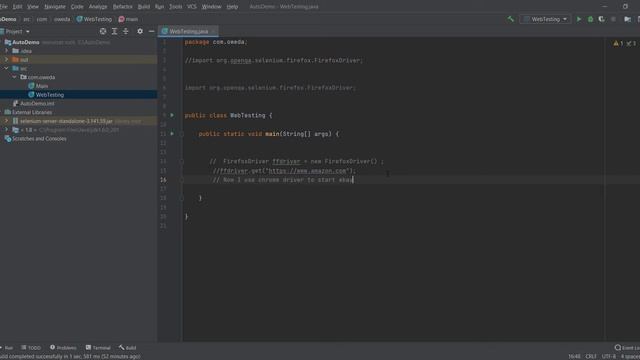The height and width of the screenshot is (360, 640).
Task: Open the Event Log
Action: coord(627,348)
